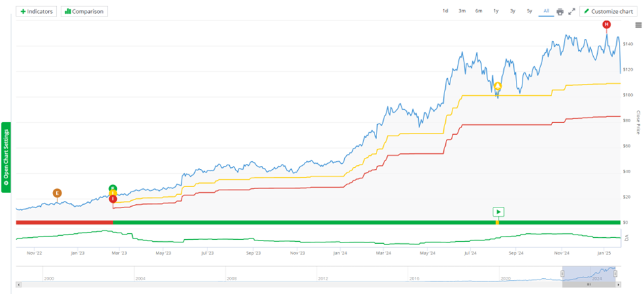644x294 pixels.
Task: Click the print chart icon
Action: click(x=560, y=12)
